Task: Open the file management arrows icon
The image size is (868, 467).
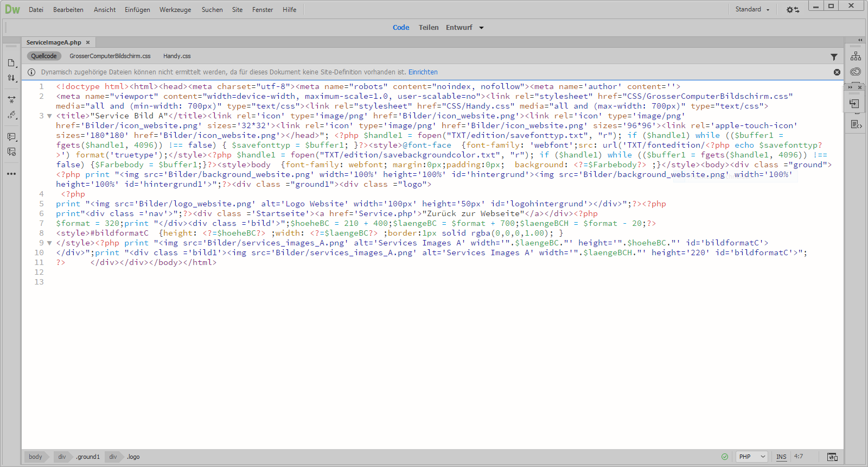Action: [x=11, y=78]
